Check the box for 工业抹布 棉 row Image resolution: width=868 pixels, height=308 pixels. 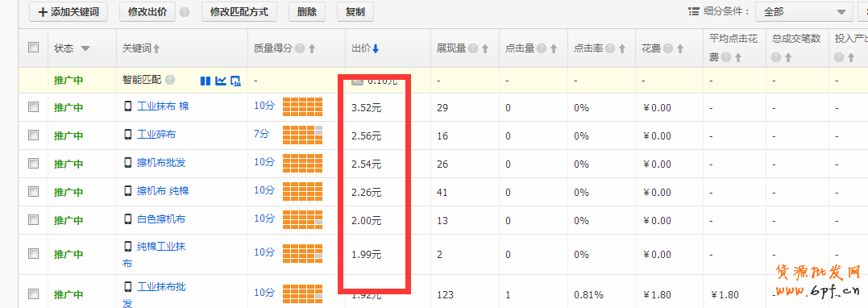point(33,107)
